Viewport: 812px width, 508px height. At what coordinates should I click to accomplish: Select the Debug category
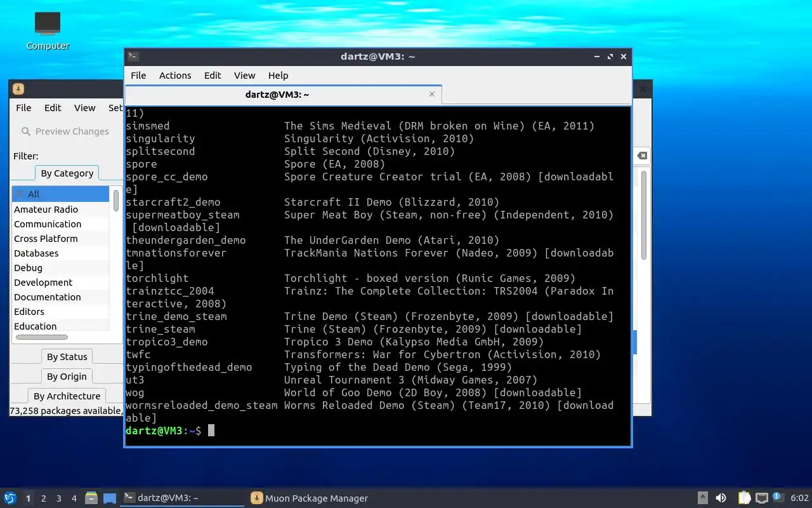coord(60,267)
